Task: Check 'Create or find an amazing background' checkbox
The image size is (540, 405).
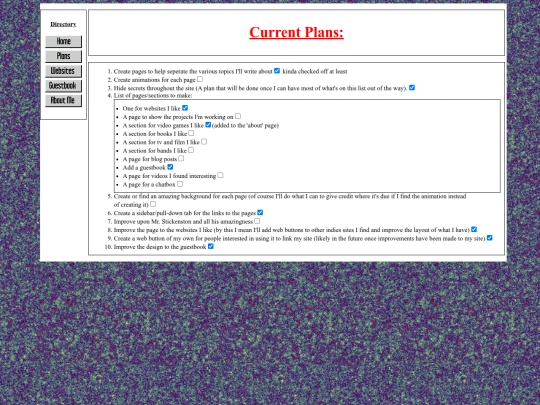Action: click(x=153, y=204)
